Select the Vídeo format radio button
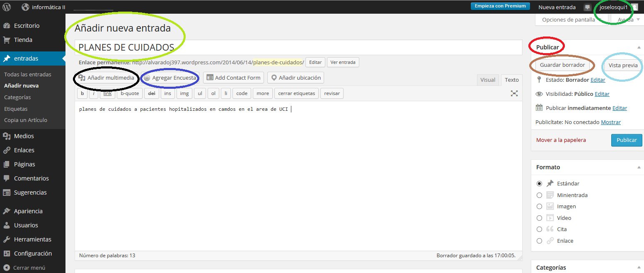The width and height of the screenshot is (644, 273). pyautogui.click(x=539, y=218)
